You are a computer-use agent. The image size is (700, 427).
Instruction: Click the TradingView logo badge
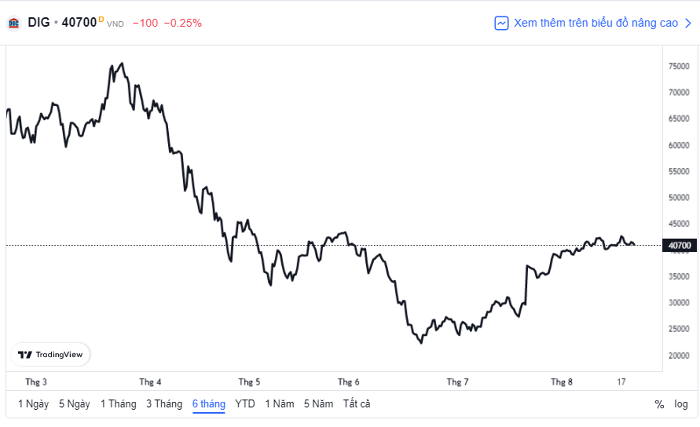pyautogui.click(x=50, y=355)
